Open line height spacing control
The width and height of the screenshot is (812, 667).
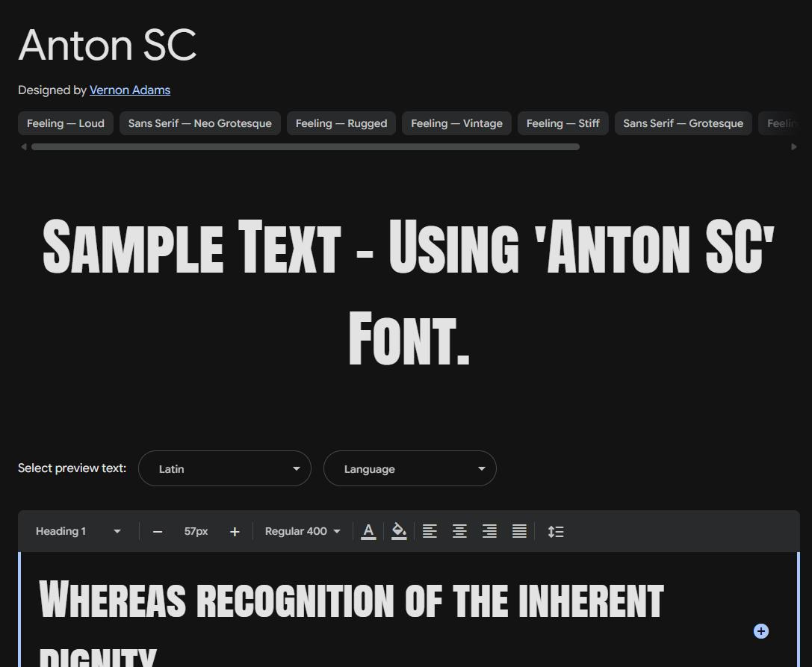556,531
